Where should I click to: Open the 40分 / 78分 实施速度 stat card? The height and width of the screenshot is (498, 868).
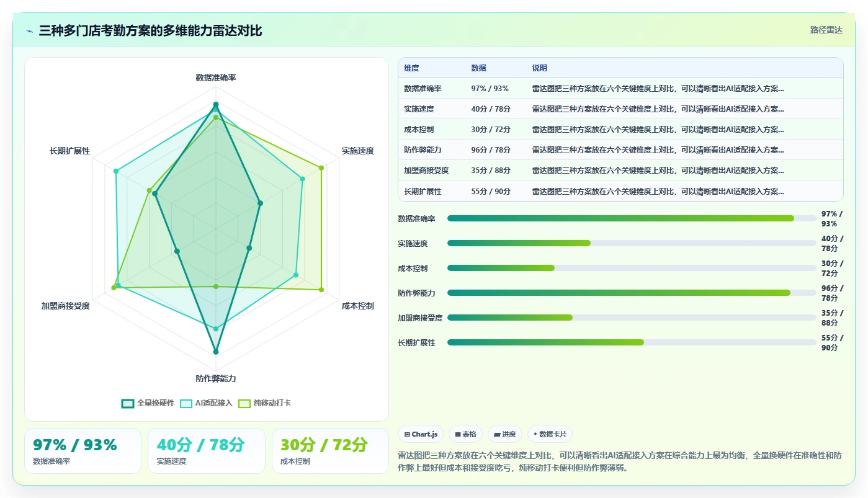(x=206, y=451)
